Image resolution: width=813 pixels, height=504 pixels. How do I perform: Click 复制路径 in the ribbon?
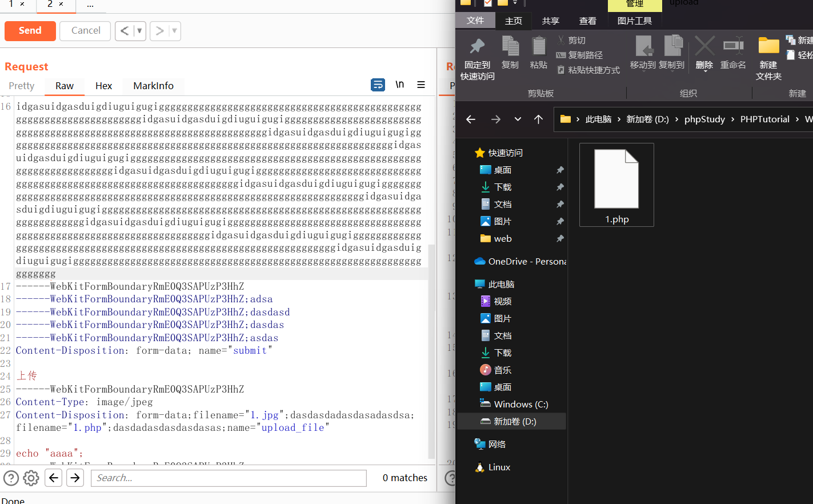click(579, 55)
